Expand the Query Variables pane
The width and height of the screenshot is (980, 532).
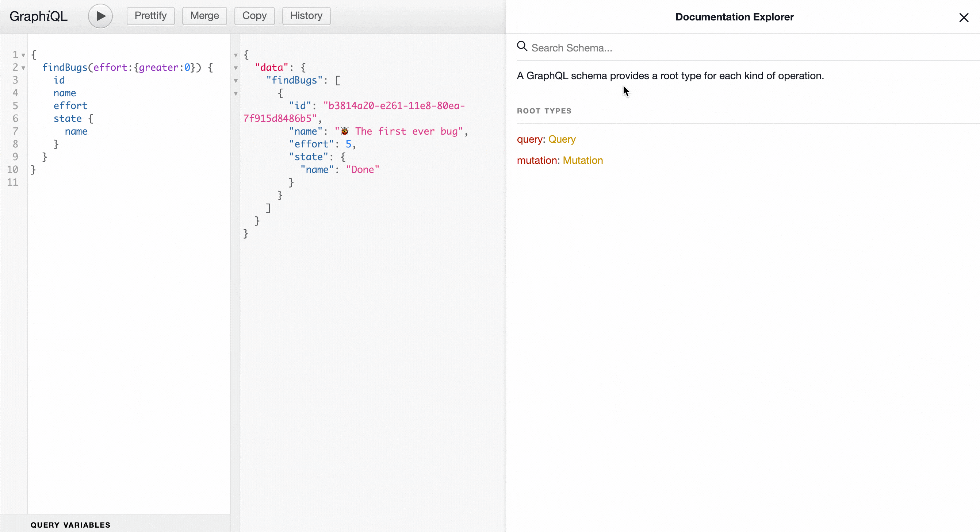[x=71, y=525]
